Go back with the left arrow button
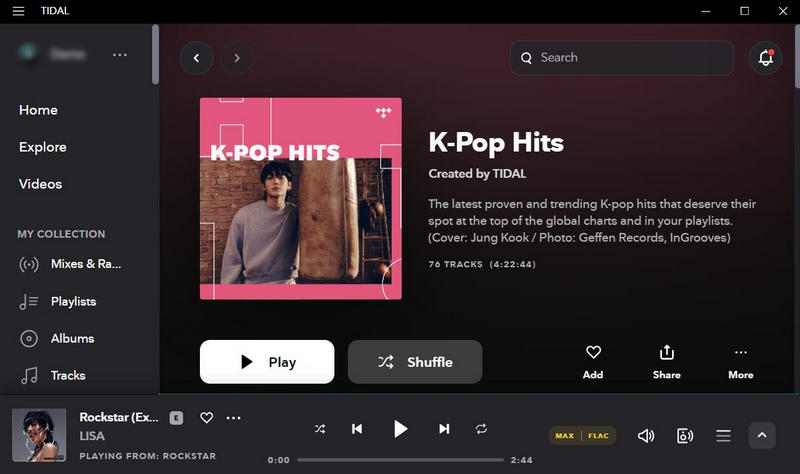This screenshot has height=474, width=800. 196,58
